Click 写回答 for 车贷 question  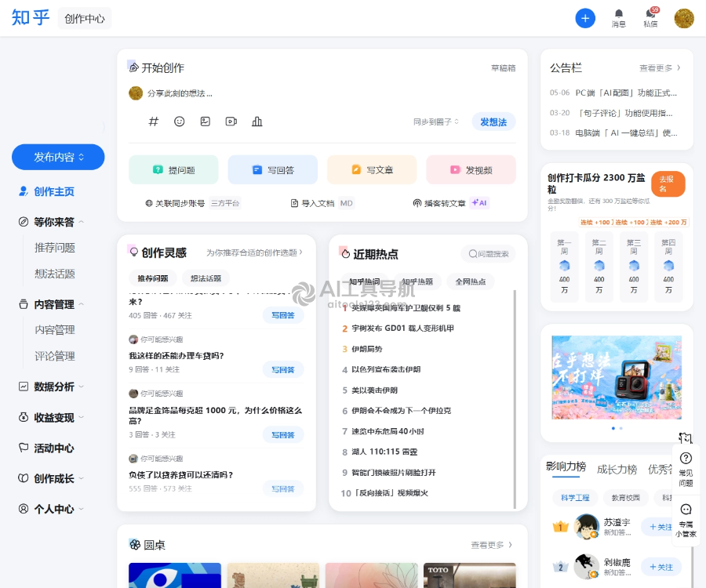coord(283,369)
